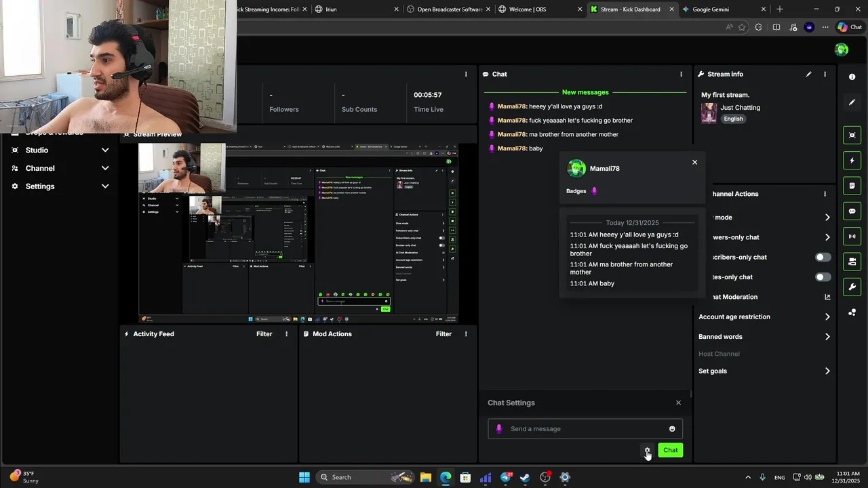
Task: Open profile avatar at top right
Action: (842, 49)
